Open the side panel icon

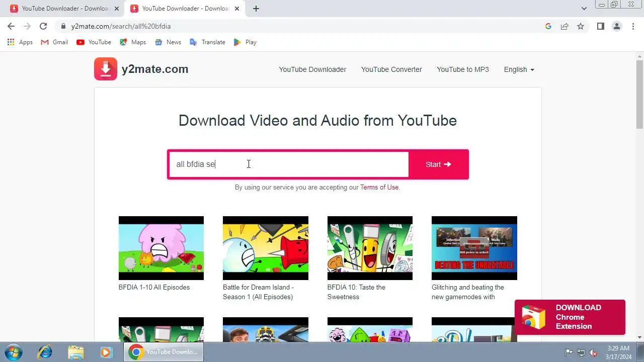click(x=600, y=26)
